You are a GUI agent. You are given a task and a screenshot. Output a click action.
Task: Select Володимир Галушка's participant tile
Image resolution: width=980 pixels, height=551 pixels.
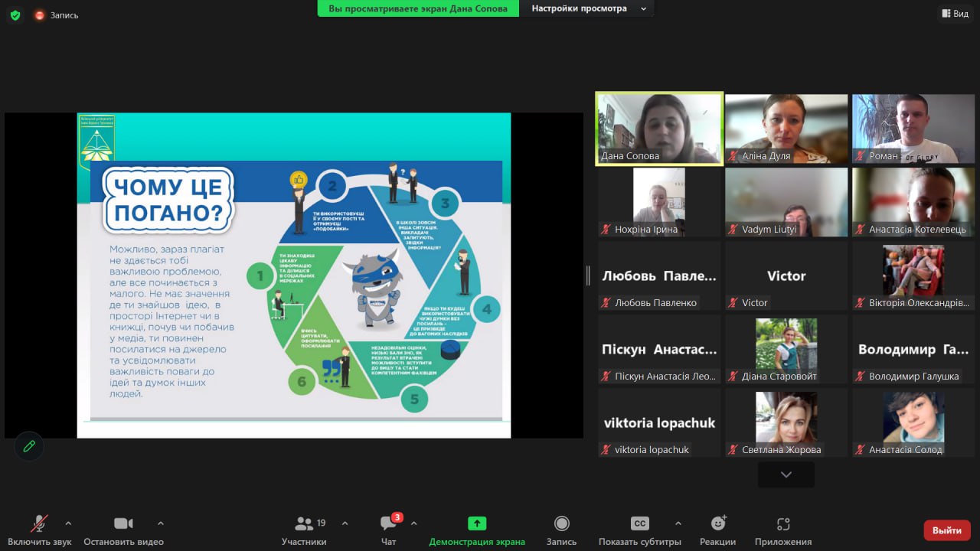point(913,349)
